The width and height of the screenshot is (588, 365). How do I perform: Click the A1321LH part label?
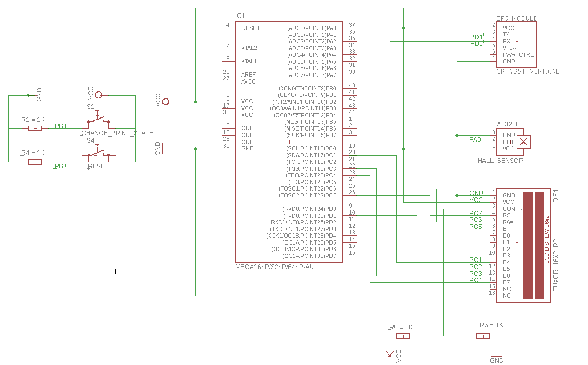click(x=510, y=124)
